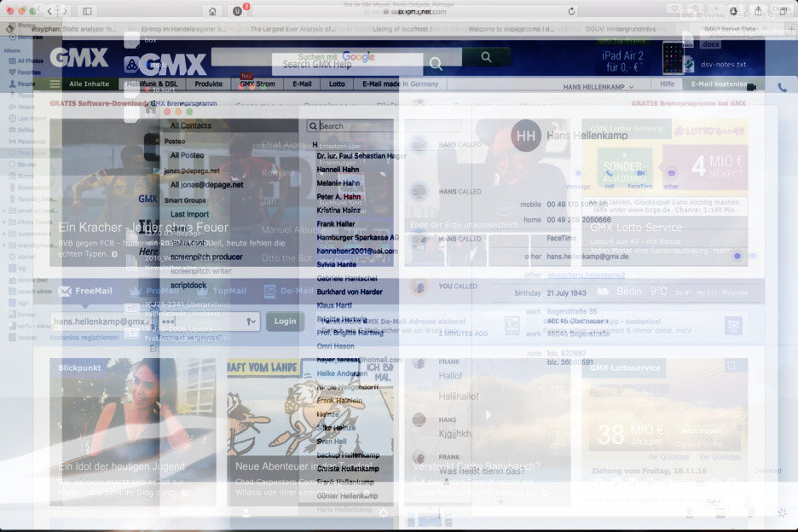Viewport: 798px width, 532px height.
Task: Toggle Safari's sidebar button
Action: 87,11
